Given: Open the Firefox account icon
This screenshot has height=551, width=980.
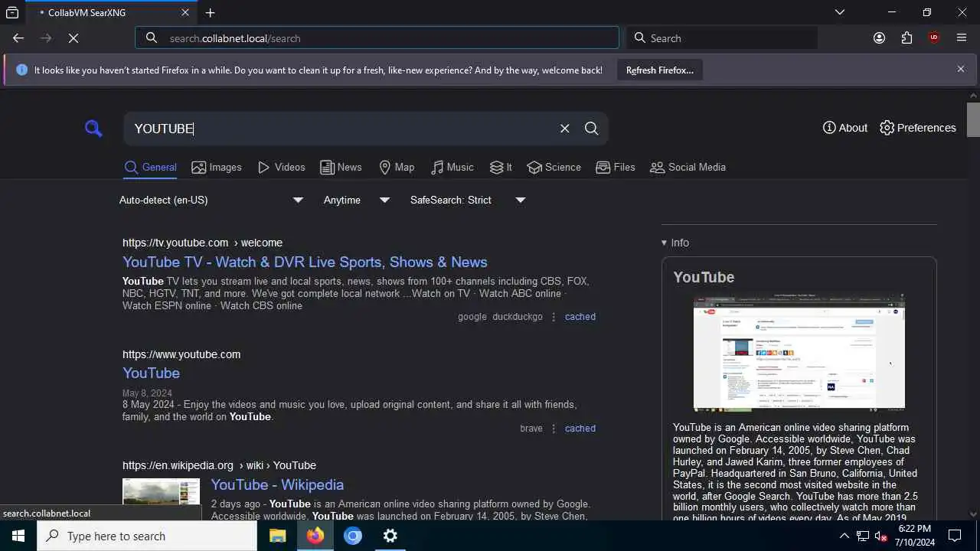Looking at the screenshot, I should pos(879,37).
